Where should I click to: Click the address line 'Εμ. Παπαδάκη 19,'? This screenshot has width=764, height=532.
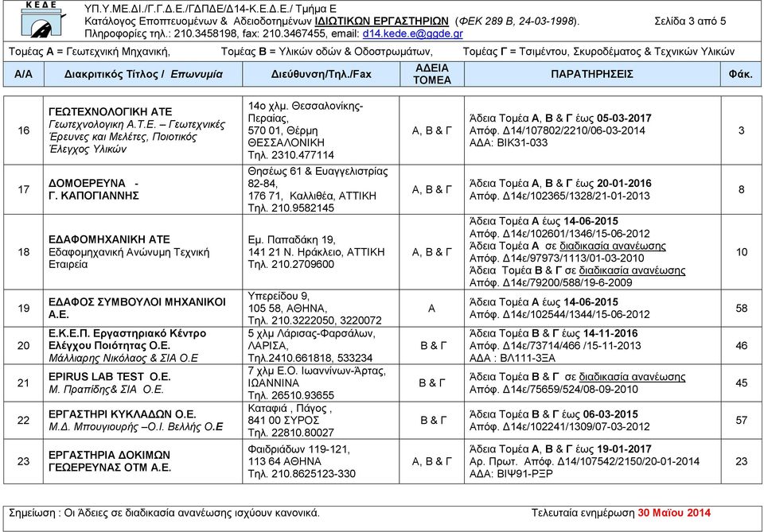tap(291, 240)
